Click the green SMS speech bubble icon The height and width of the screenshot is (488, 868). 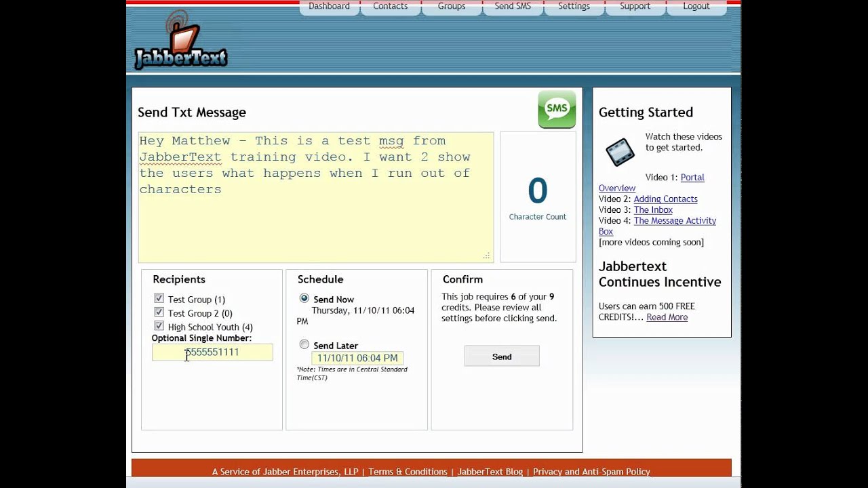[557, 110]
